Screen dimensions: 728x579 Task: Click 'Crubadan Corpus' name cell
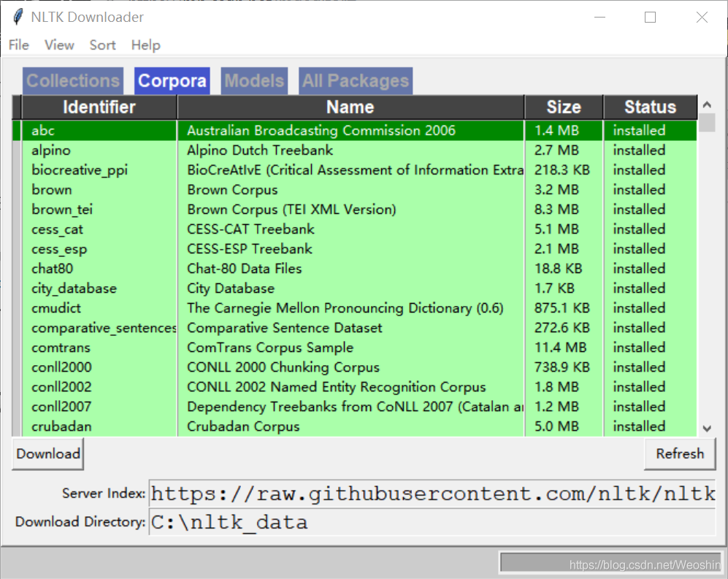click(243, 426)
